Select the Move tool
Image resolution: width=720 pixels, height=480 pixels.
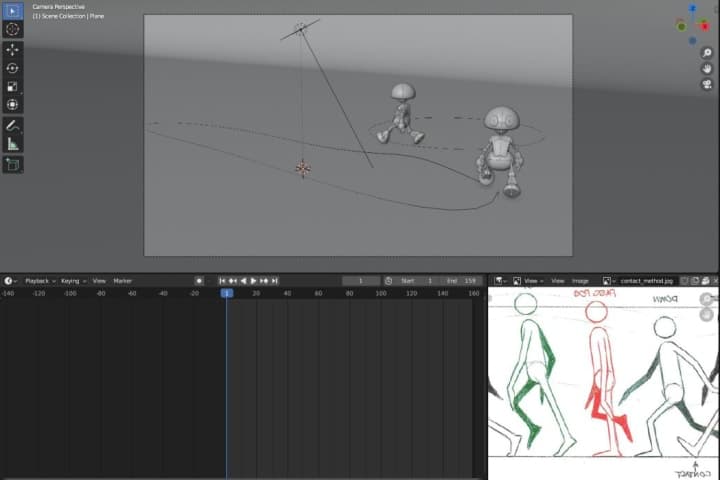(13, 49)
